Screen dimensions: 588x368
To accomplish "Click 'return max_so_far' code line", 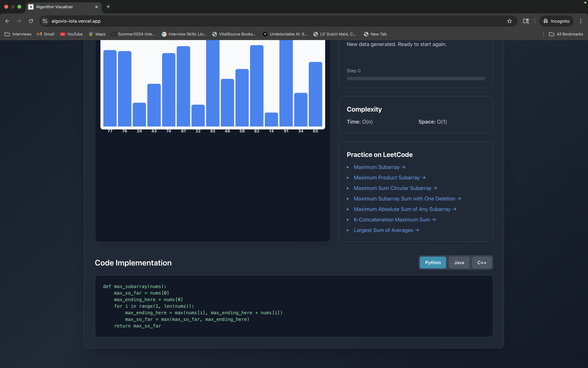I will tap(137, 326).
